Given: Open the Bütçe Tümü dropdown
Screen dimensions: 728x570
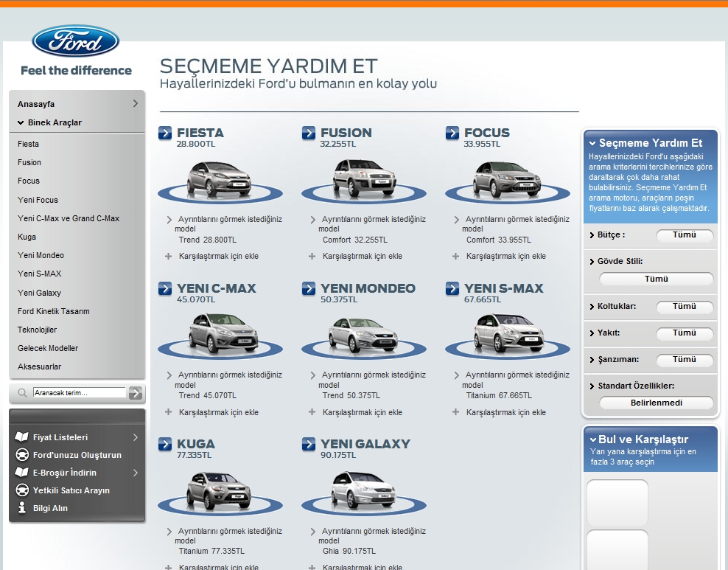Looking at the screenshot, I should [x=685, y=235].
